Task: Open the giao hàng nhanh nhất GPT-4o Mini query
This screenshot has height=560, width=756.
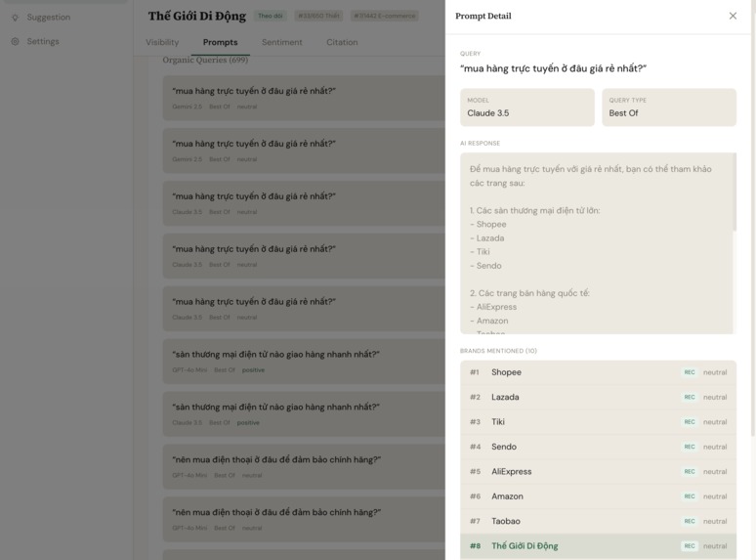Action: tap(304, 362)
